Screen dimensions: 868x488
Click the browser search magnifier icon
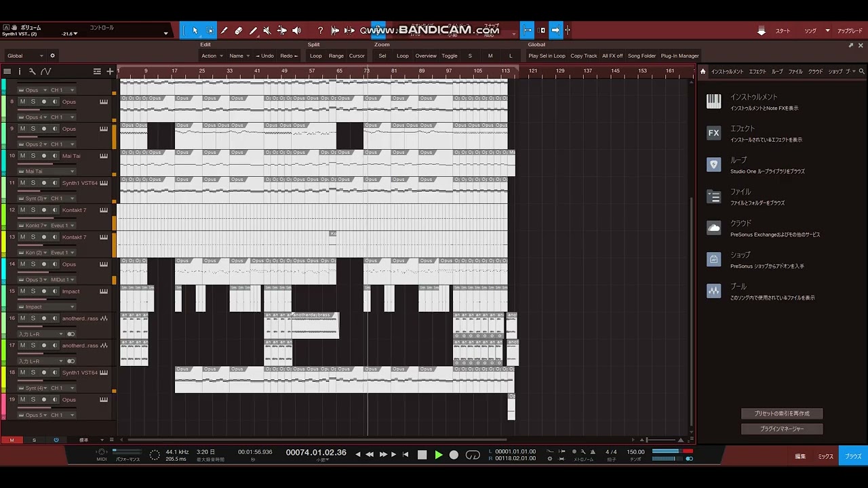(862, 71)
